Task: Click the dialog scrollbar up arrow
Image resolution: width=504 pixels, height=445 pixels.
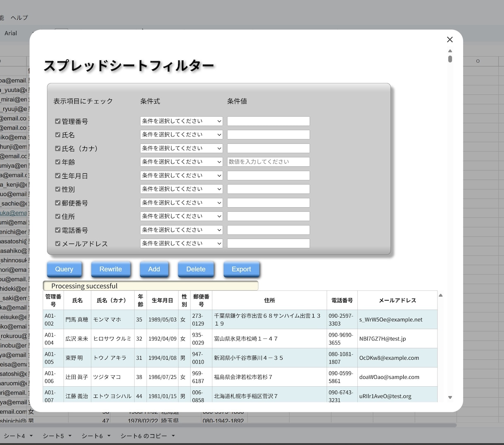Action: tap(450, 51)
